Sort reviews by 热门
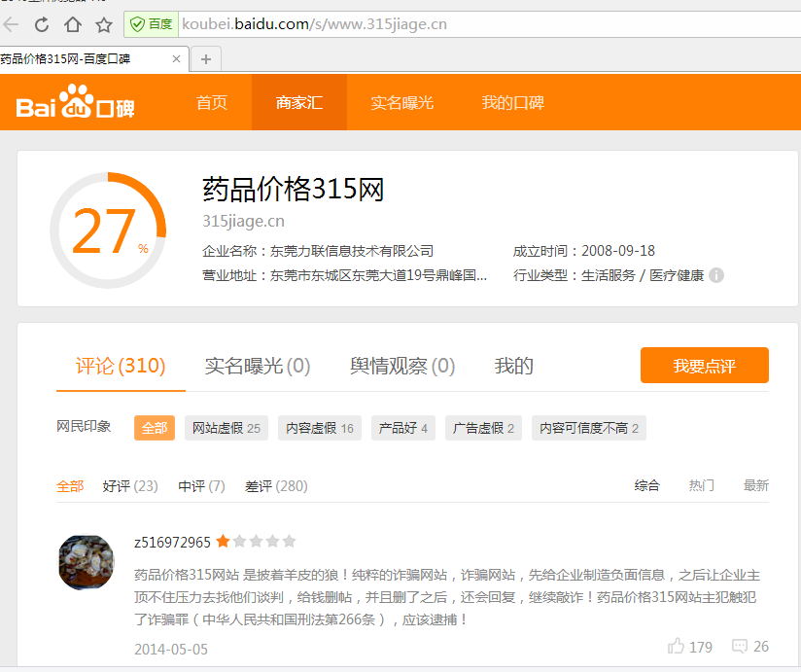This screenshot has height=672, width=801. pyautogui.click(x=702, y=485)
